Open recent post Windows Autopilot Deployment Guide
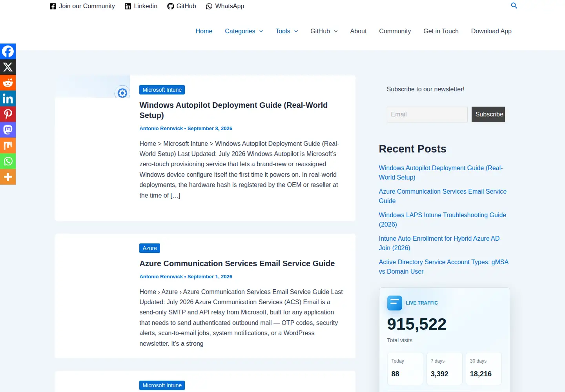The image size is (565, 392). click(441, 172)
